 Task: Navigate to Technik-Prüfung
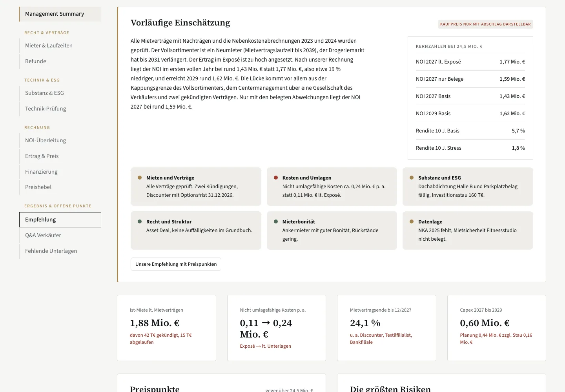tap(60, 109)
